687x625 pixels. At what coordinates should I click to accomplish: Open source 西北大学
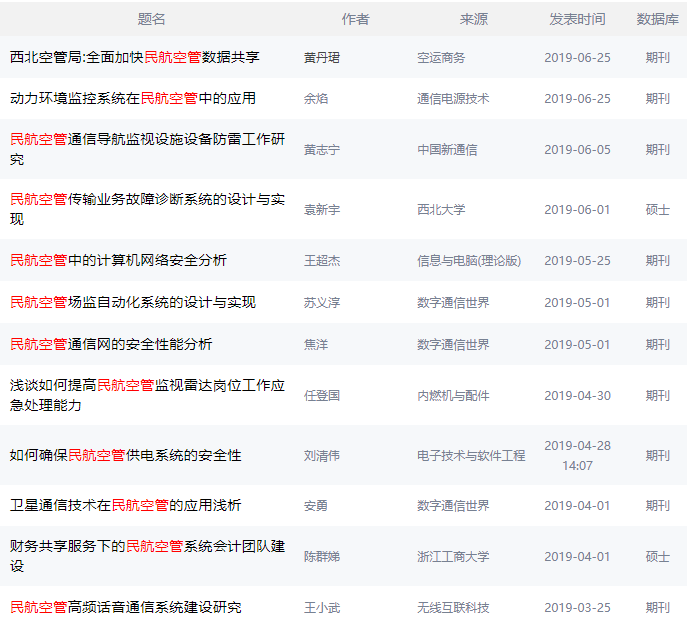click(441, 210)
